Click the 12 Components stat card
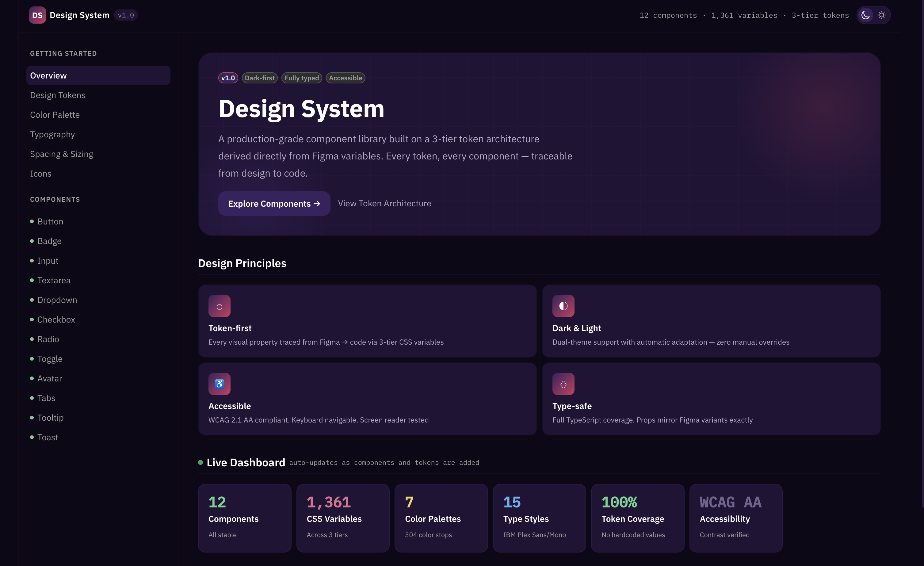The width and height of the screenshot is (924, 566). (245, 518)
